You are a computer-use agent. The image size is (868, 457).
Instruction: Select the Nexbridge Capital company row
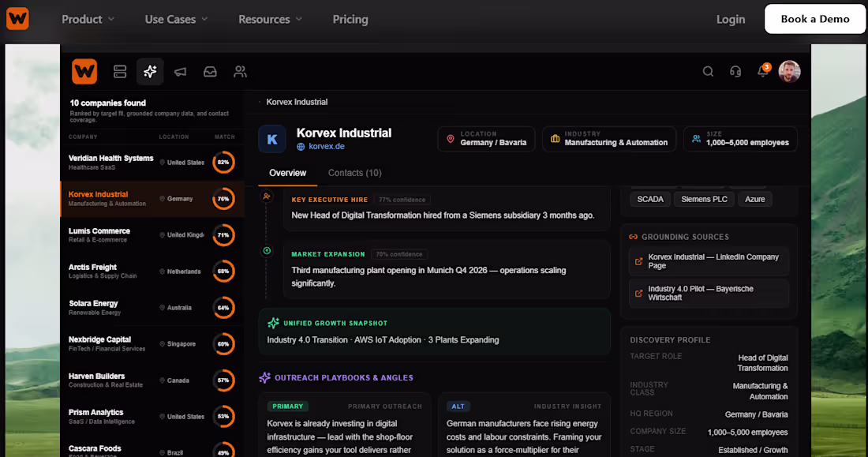[152, 344]
